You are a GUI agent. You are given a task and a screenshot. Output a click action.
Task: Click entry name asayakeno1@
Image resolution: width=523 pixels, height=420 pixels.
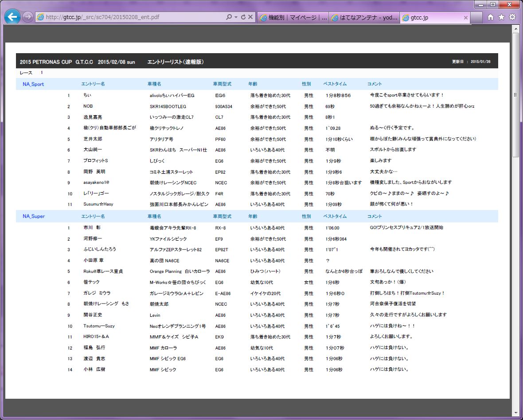tap(96, 183)
